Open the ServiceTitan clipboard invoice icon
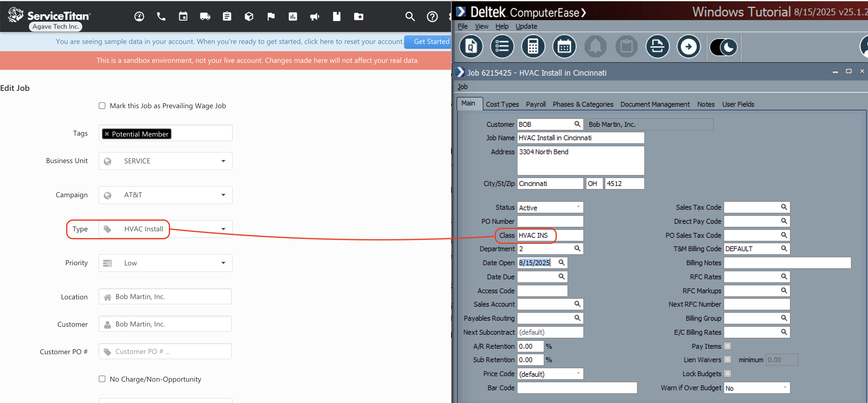The width and height of the screenshot is (868, 403). [227, 16]
